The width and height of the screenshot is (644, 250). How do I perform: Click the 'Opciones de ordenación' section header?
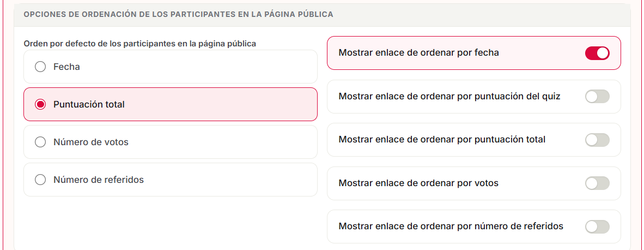178,14
